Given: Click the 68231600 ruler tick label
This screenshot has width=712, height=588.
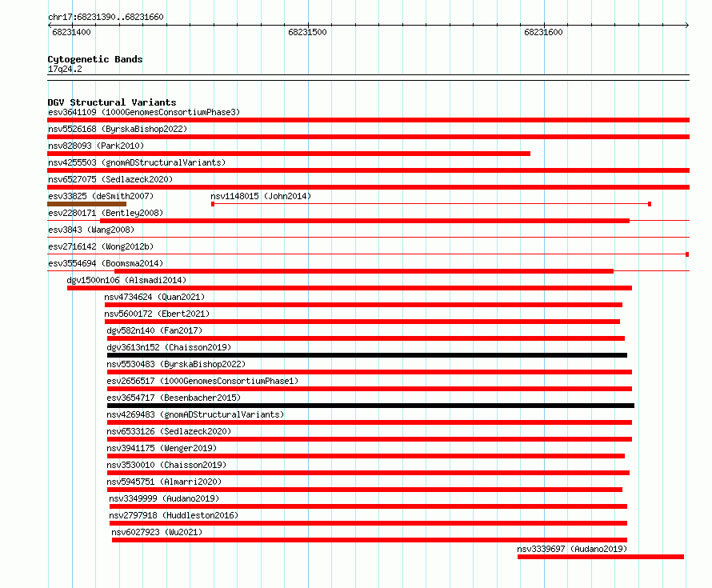Looking at the screenshot, I should point(543,32).
